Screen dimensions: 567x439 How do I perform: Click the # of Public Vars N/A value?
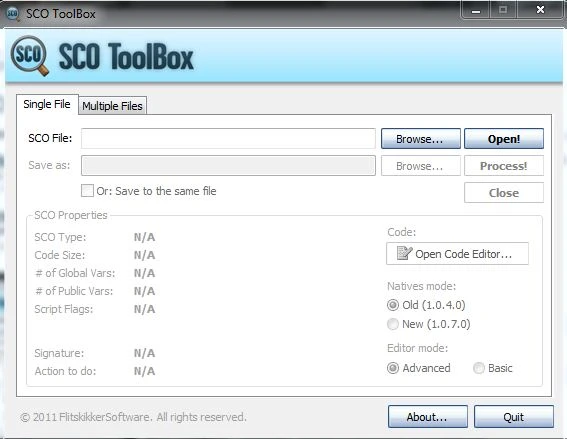point(145,291)
